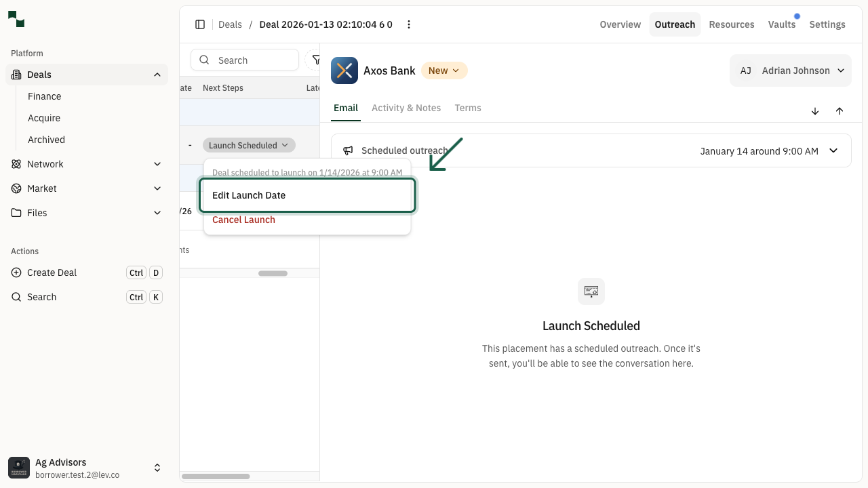Open the Deals breadcrumb link
The image size is (868, 488).
(x=230, y=24)
